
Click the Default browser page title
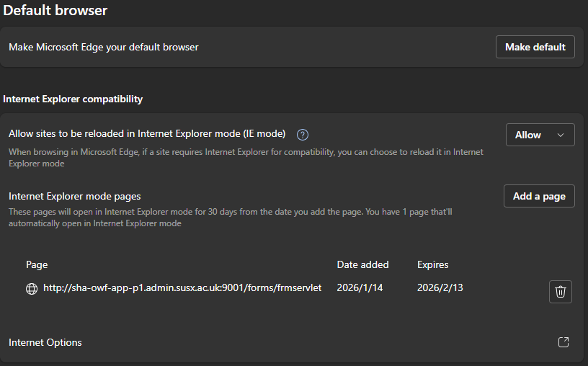(x=55, y=10)
